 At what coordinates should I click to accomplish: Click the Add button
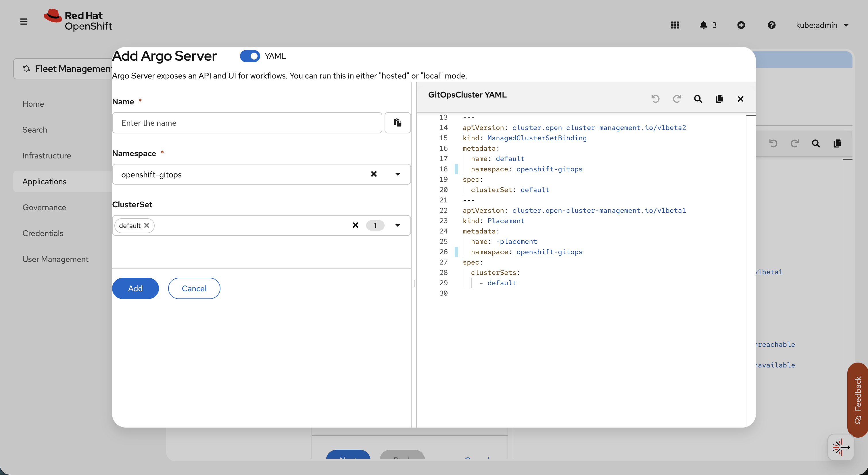135,288
